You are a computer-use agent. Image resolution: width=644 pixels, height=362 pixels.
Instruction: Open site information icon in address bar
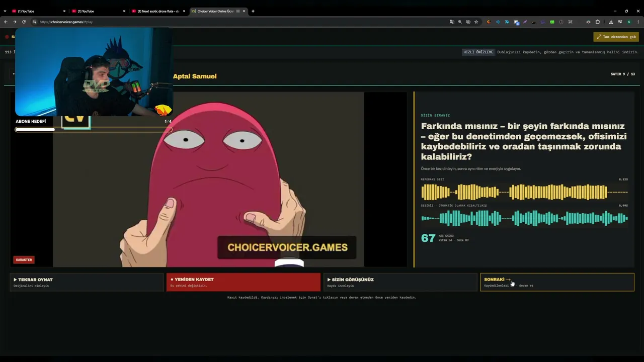(x=35, y=22)
